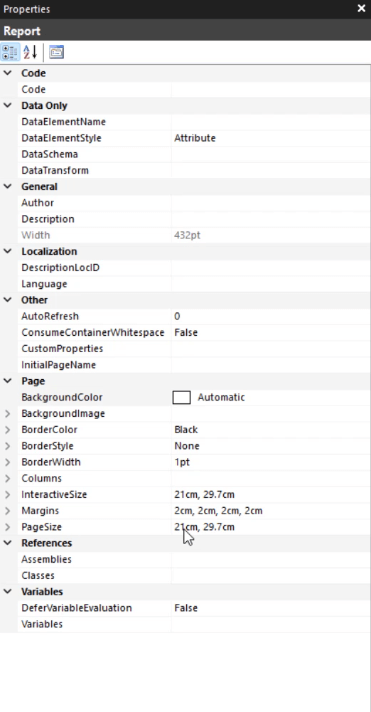The height and width of the screenshot is (712, 371).
Task: Expand the PageSize property arrow
Action: click(x=8, y=527)
